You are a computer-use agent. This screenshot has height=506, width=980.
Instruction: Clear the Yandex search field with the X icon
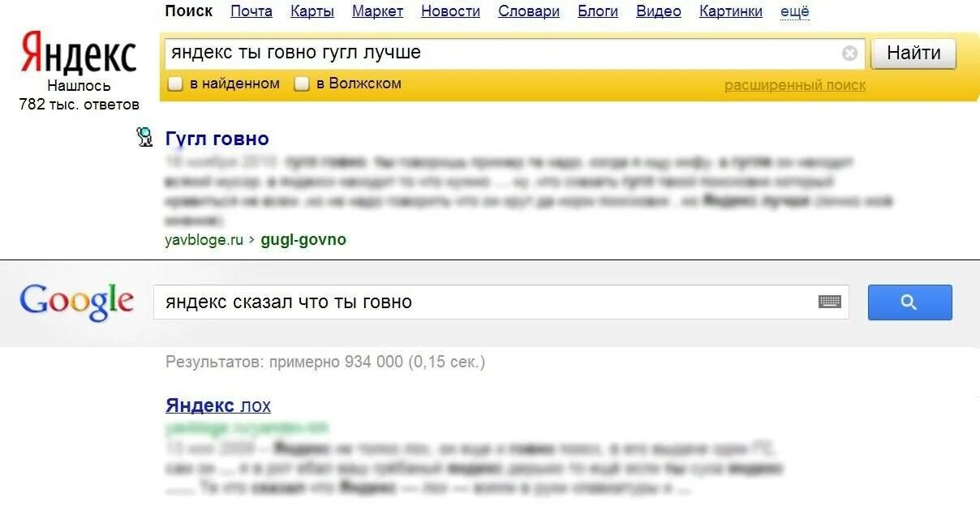point(849,54)
